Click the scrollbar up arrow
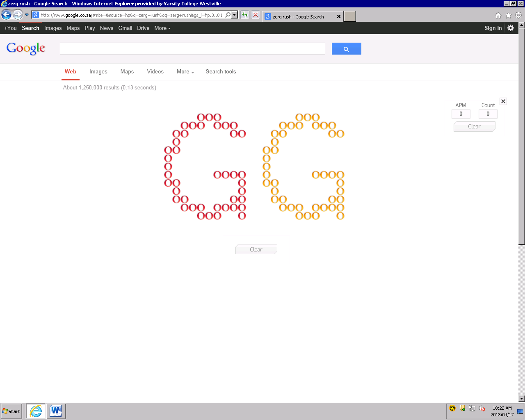This screenshot has width=525, height=420. [522, 25]
